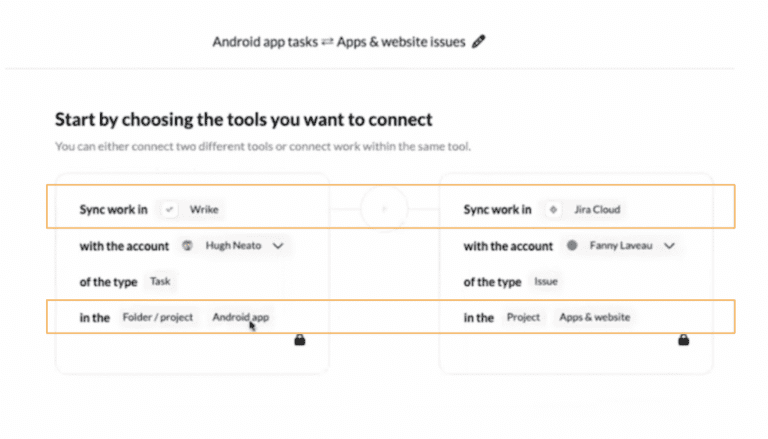Image resolution: width=768 pixels, height=439 pixels.
Task: Click the lock icon under Jira panel
Action: tap(684, 340)
